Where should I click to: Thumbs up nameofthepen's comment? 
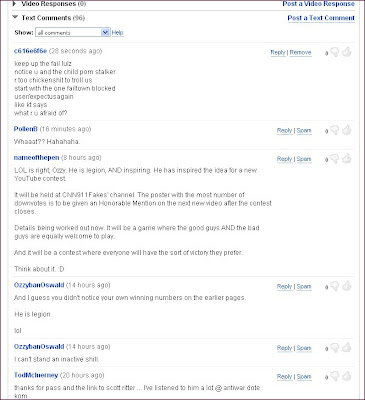coord(347,158)
